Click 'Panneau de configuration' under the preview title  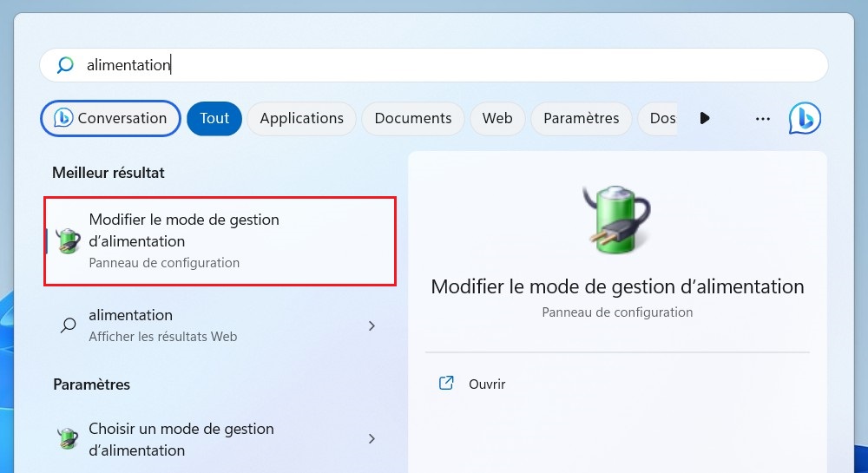point(617,312)
